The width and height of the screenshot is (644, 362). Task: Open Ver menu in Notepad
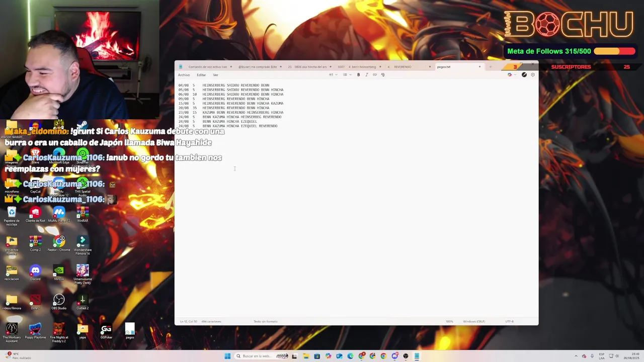[215, 75]
